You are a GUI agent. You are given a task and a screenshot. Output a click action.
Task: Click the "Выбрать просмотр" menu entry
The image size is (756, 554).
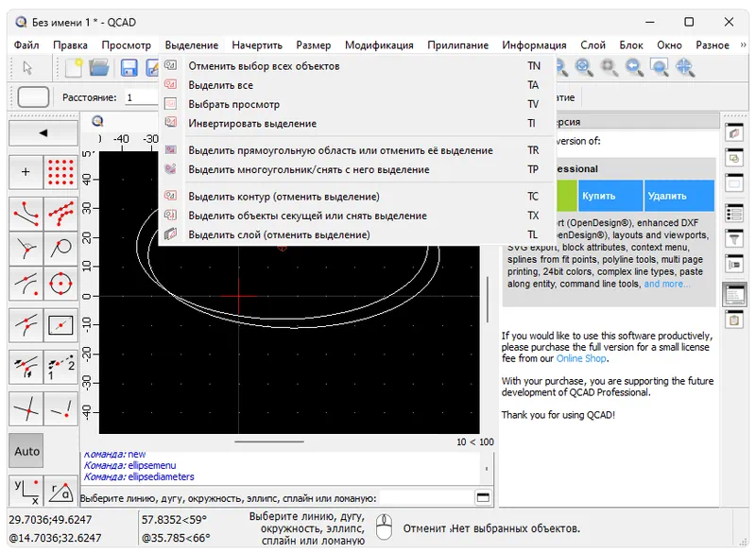click(357, 104)
